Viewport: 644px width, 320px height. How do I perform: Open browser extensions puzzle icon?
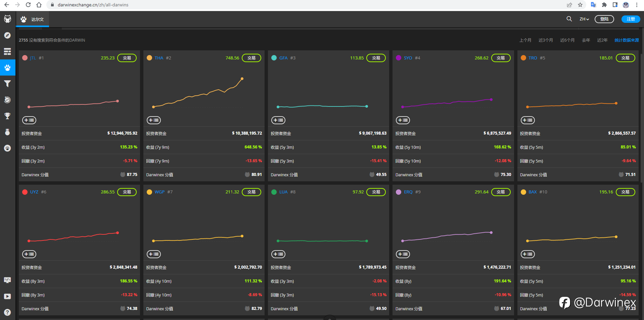(x=604, y=5)
